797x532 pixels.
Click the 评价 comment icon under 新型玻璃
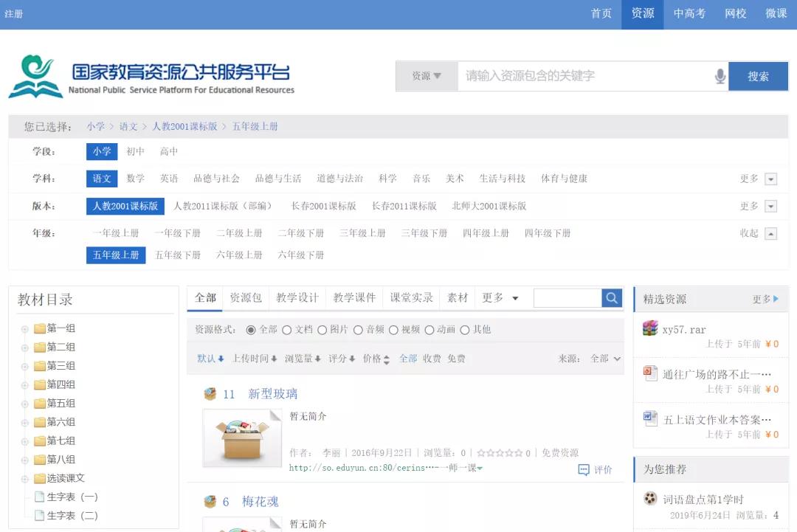pyautogui.click(x=582, y=469)
